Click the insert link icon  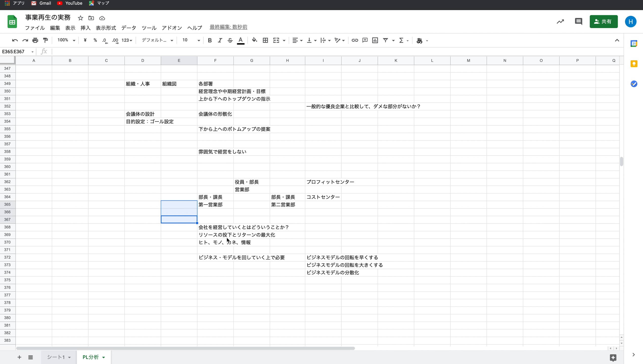pyautogui.click(x=355, y=40)
